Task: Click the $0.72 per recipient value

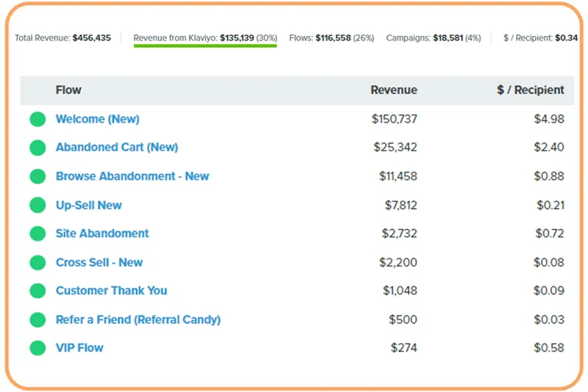Action: click(x=550, y=233)
